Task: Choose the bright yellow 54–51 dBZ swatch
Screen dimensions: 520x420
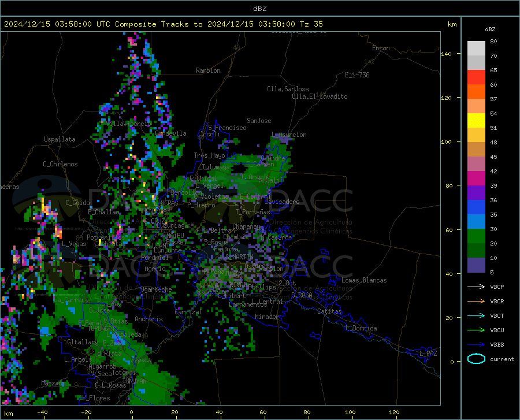Action: (x=476, y=121)
